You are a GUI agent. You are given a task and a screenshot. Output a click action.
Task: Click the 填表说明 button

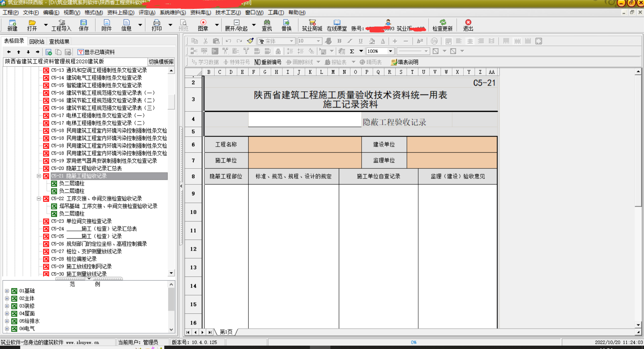(x=405, y=62)
